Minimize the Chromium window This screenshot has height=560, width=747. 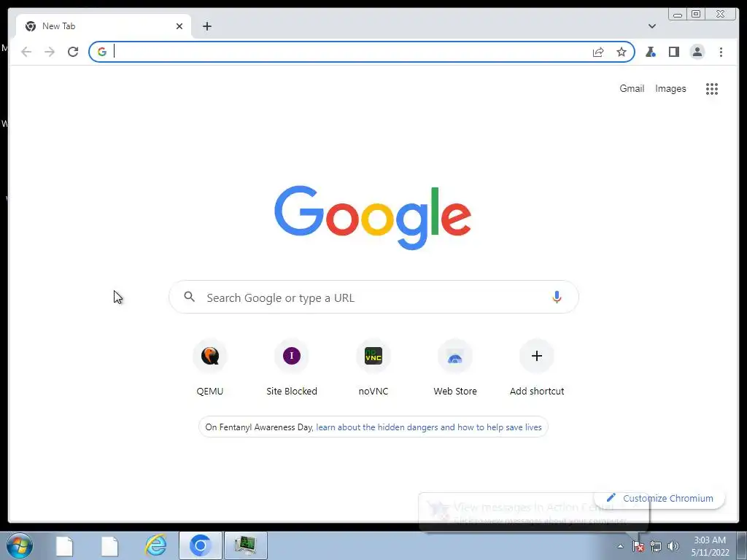tap(678, 15)
